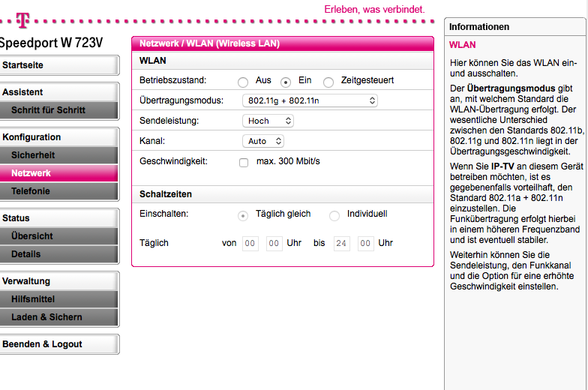Open the Startseite menu item
This screenshot has height=390, width=588.
click(58, 65)
